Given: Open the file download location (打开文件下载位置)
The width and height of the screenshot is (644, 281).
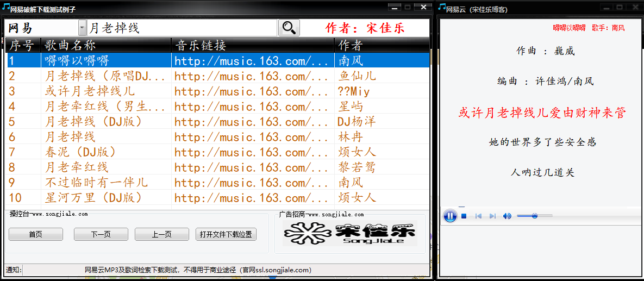Looking at the screenshot, I should pyautogui.click(x=226, y=234).
